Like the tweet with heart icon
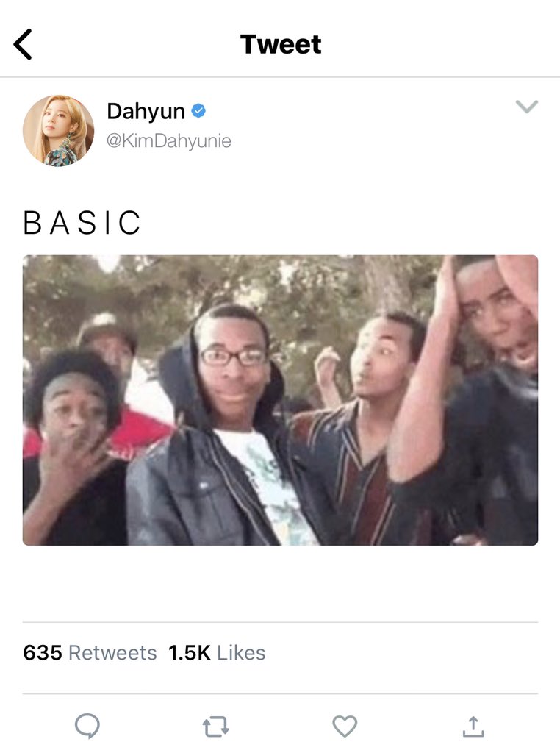560x753 pixels. (345, 726)
